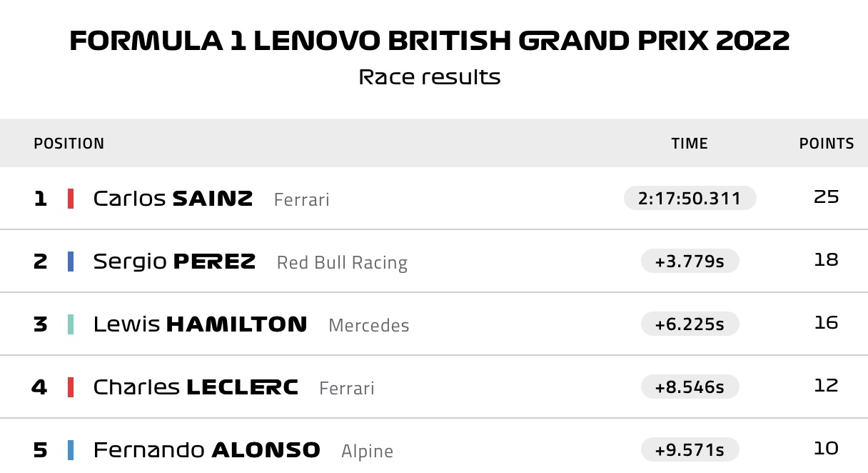Screen dimensions: 868x473
Task: Click the +3.779s gap badge
Action: coord(690,261)
